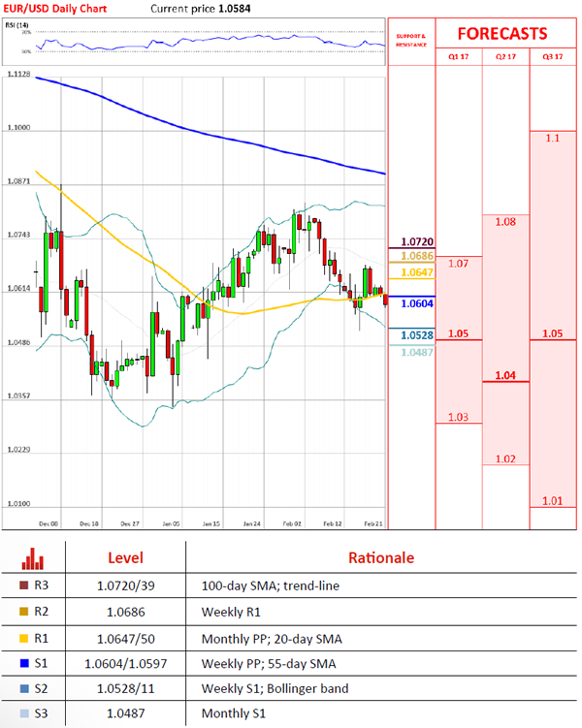Click the 1.1000 price axis label
The width and height of the screenshot is (582, 728).
tap(18, 127)
